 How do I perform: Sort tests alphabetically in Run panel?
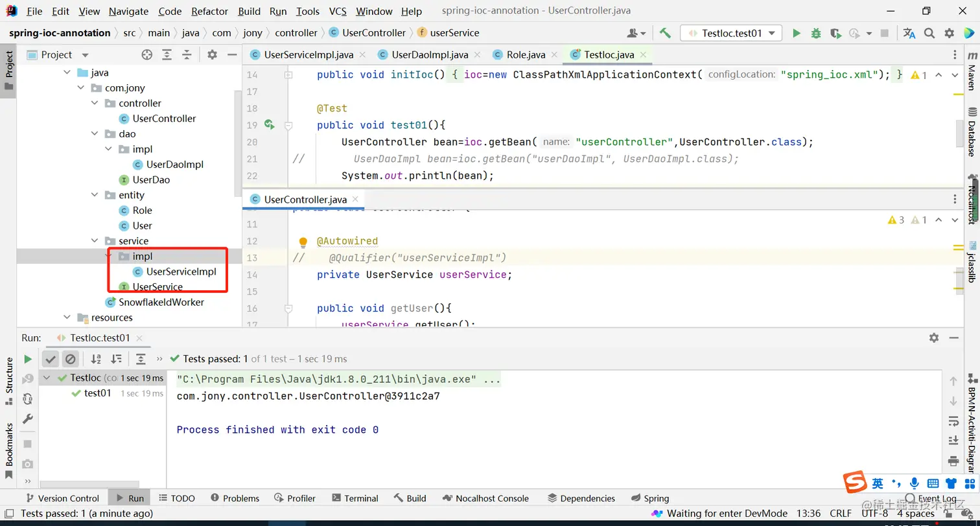point(96,359)
